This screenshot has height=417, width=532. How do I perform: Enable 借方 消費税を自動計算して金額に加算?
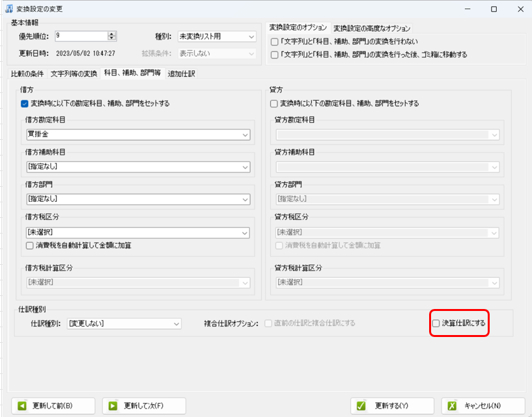click(30, 245)
